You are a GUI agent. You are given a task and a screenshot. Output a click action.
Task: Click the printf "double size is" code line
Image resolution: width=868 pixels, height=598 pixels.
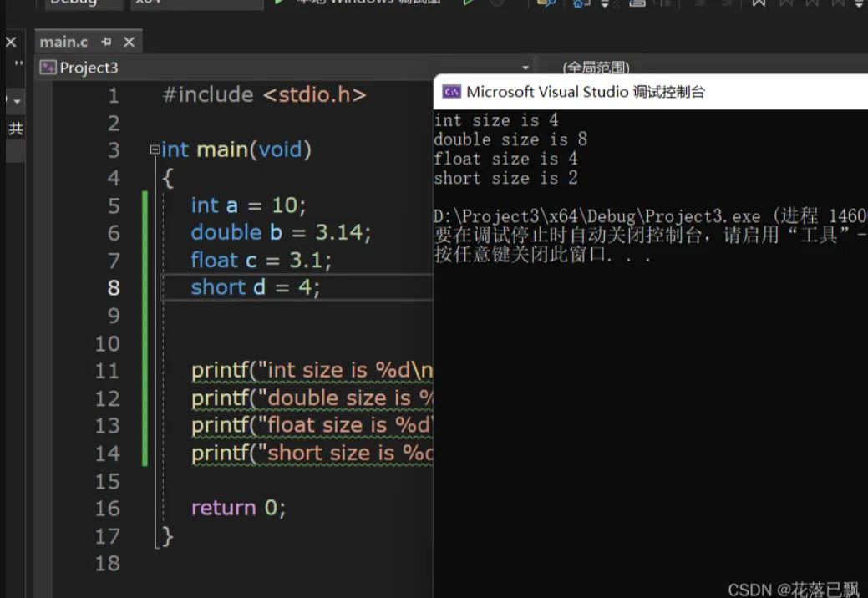pyautogui.click(x=312, y=398)
